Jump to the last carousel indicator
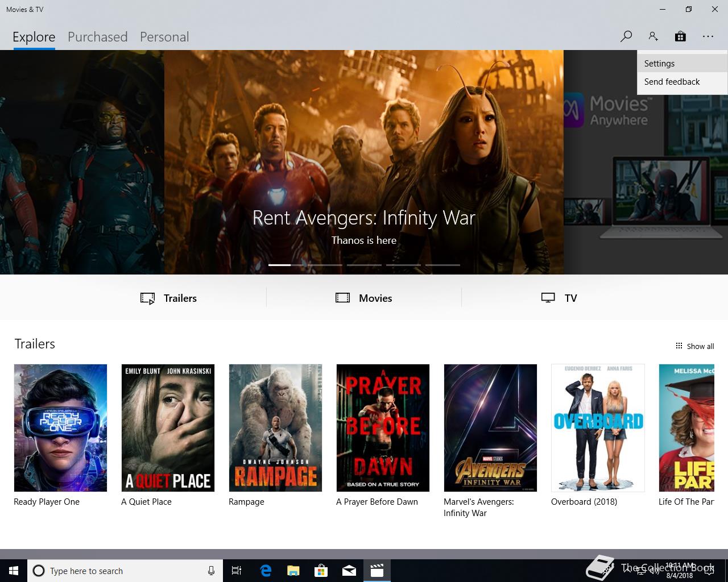The width and height of the screenshot is (728, 582). [x=442, y=265]
